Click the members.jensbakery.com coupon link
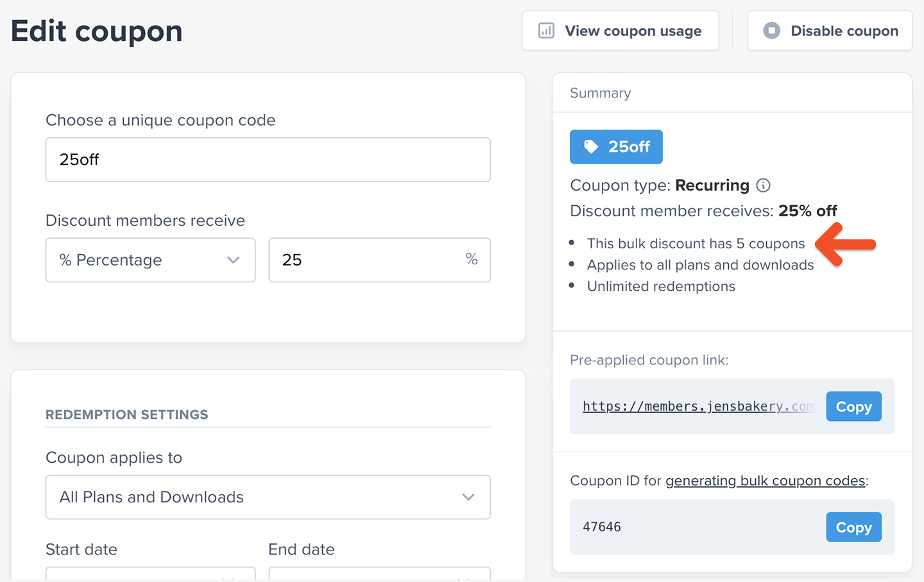 click(x=697, y=406)
